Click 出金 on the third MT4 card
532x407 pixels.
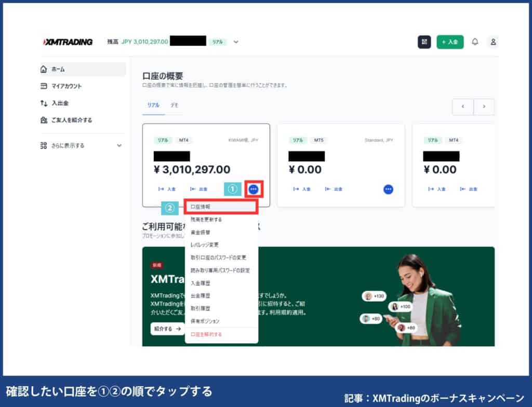(469, 189)
